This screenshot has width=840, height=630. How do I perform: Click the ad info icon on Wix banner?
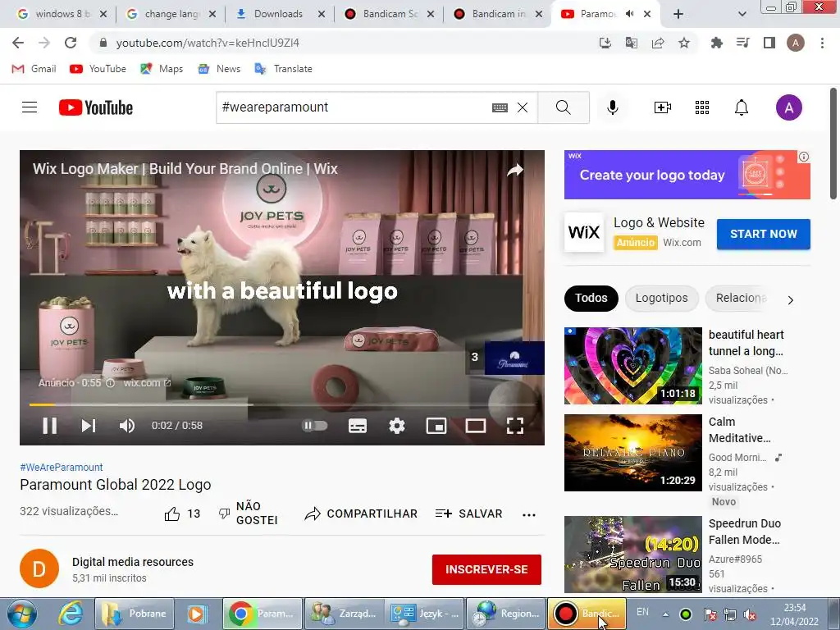[x=804, y=157]
